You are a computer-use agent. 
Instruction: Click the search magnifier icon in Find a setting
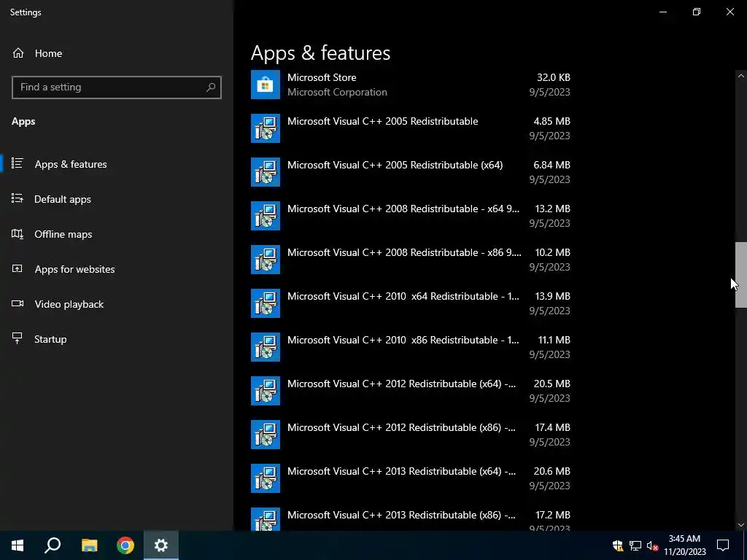[211, 87]
